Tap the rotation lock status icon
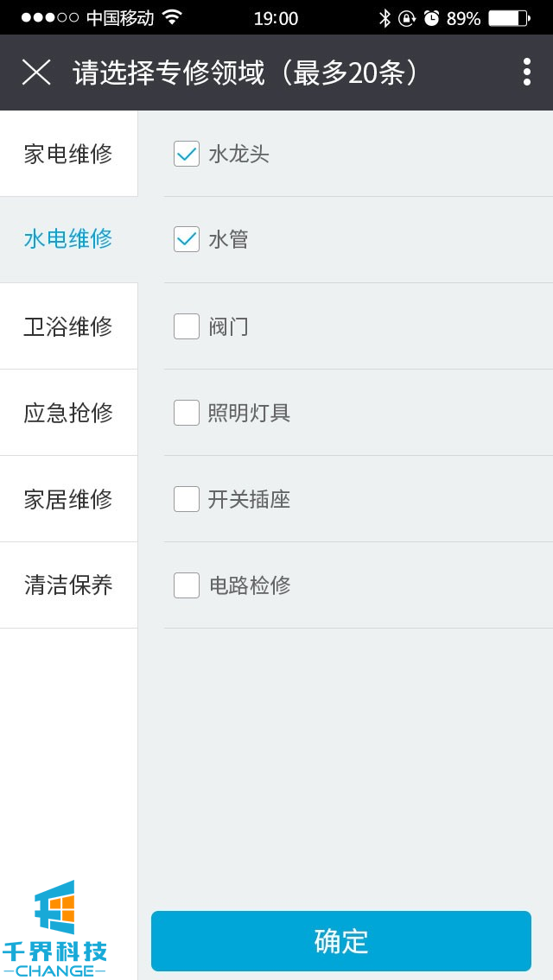 [407, 18]
